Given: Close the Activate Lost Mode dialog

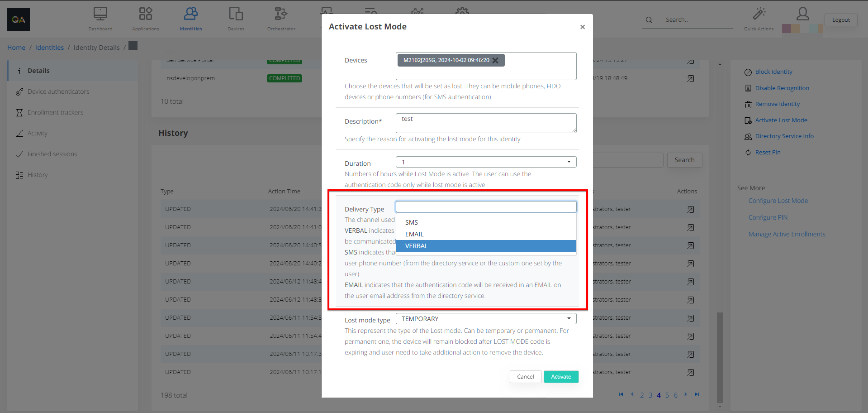Looking at the screenshot, I should tap(582, 27).
